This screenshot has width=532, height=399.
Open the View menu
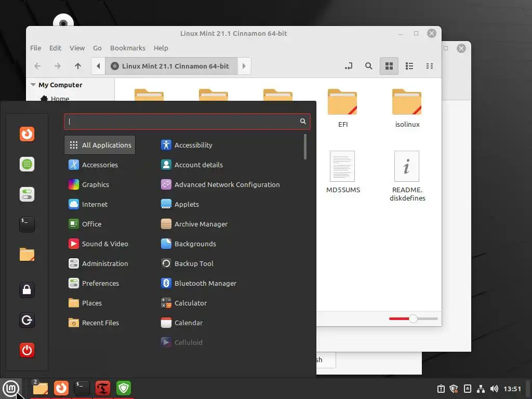77,48
